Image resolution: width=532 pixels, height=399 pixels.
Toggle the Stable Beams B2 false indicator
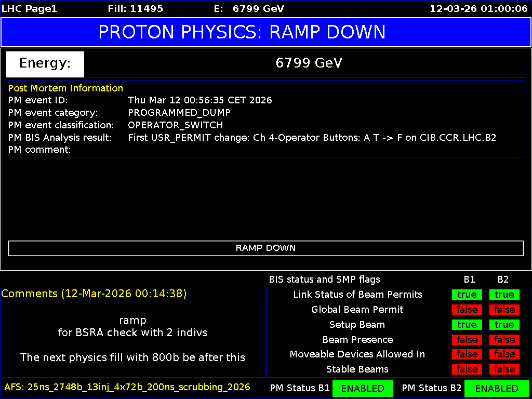[503, 369]
